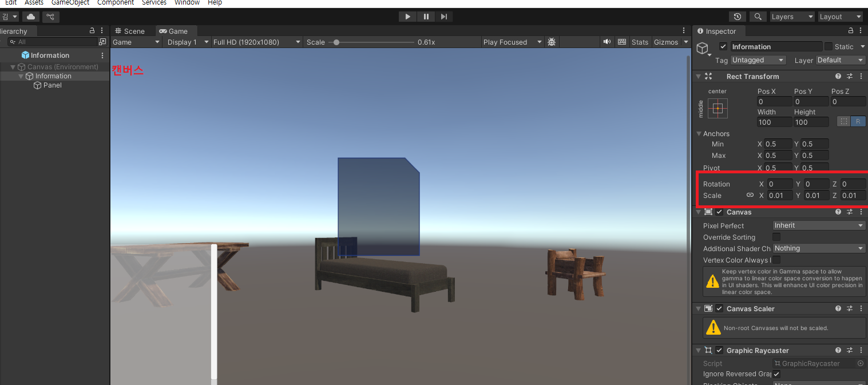Collapse the Anchors foldout

point(699,134)
